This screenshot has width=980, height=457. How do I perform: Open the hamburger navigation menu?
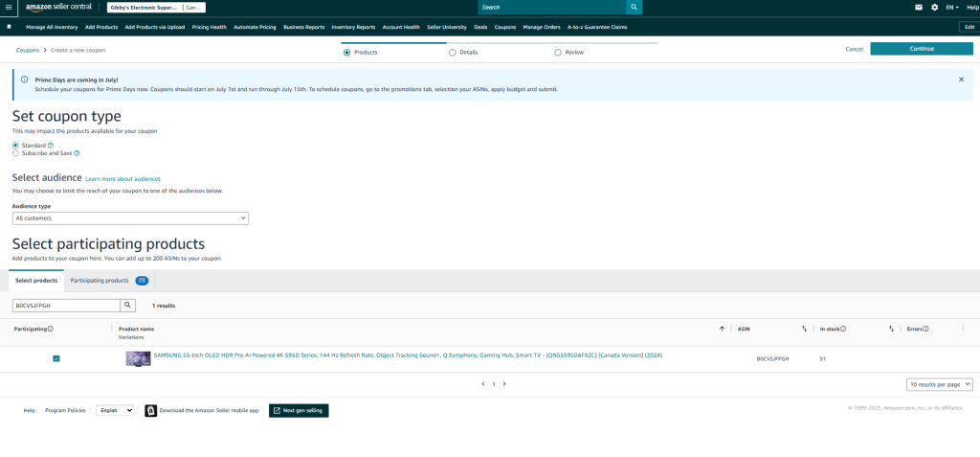[8, 7]
